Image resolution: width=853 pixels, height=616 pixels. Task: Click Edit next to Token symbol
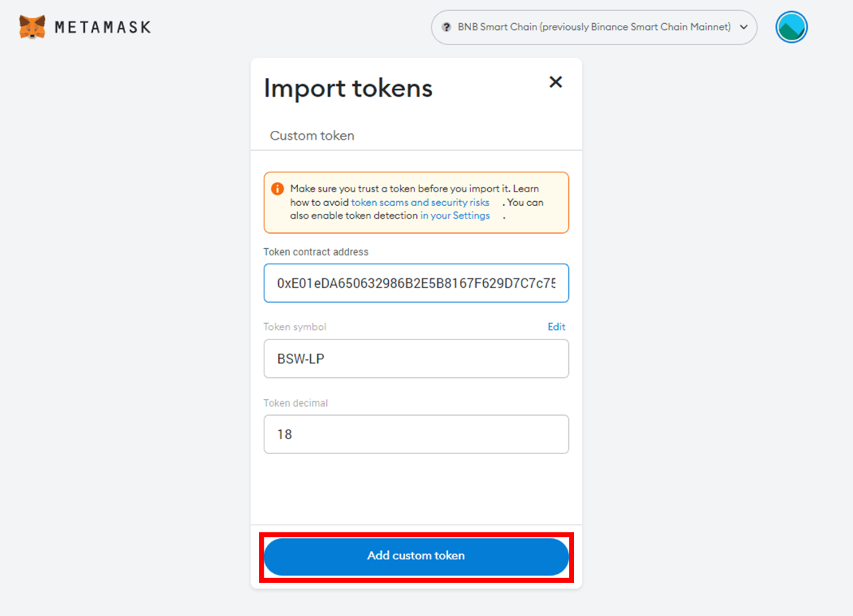click(556, 327)
